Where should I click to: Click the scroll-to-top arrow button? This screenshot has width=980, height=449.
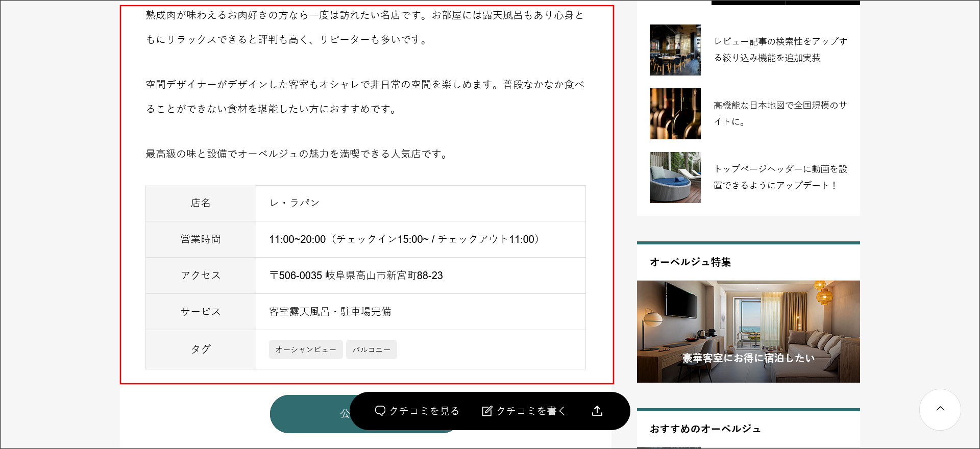[x=940, y=409]
